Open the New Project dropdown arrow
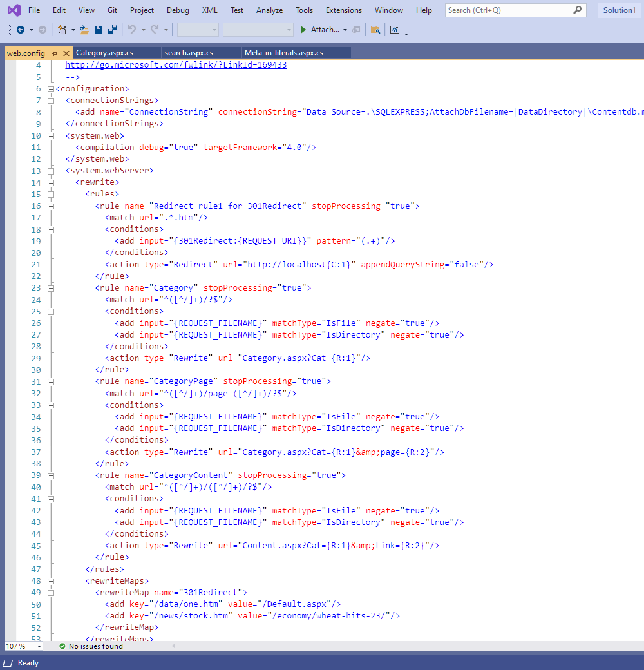The height and width of the screenshot is (670, 644). tap(73, 30)
